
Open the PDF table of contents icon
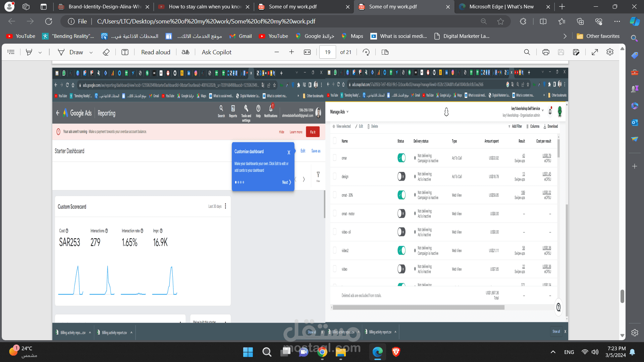point(11,52)
